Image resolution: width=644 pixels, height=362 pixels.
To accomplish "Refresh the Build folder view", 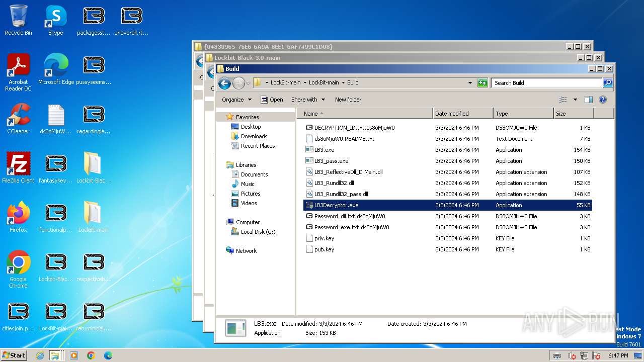I will click(482, 83).
